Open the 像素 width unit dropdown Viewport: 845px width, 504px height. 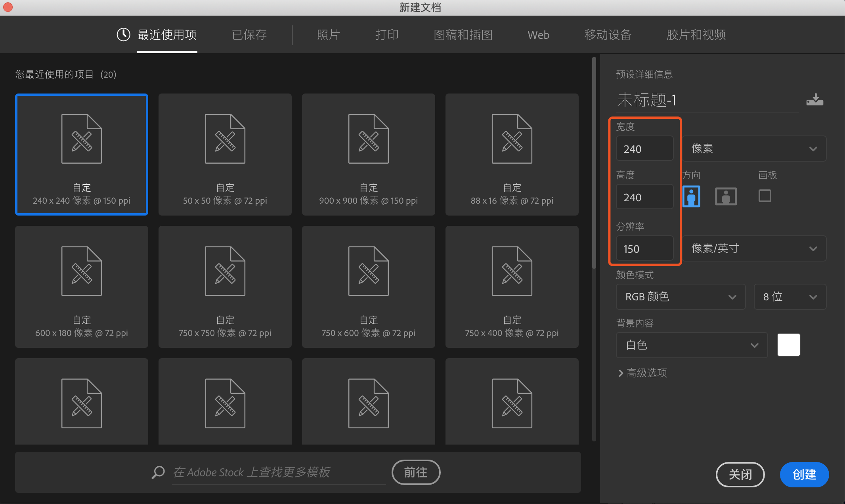(754, 149)
